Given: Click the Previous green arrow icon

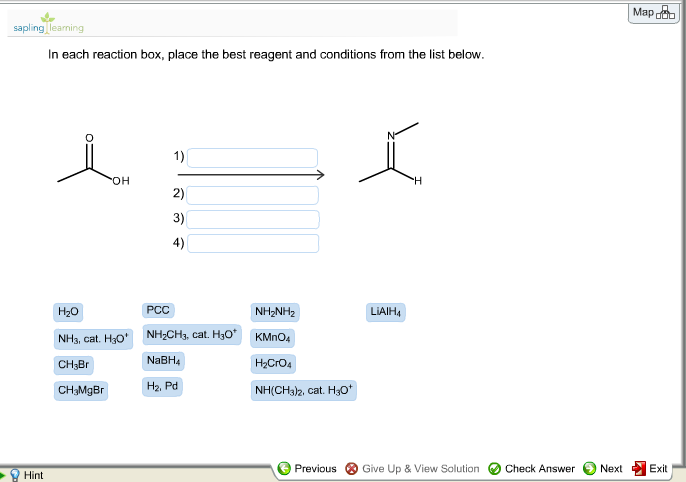Looking at the screenshot, I should pos(284,468).
